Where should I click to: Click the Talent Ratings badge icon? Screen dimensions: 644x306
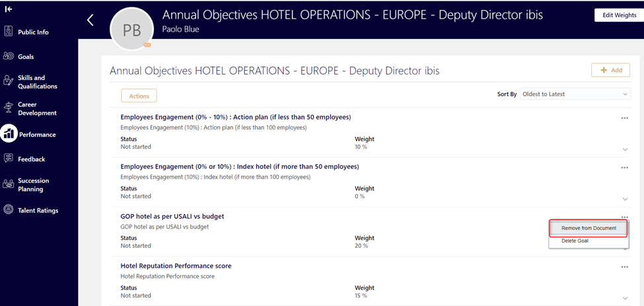8,210
